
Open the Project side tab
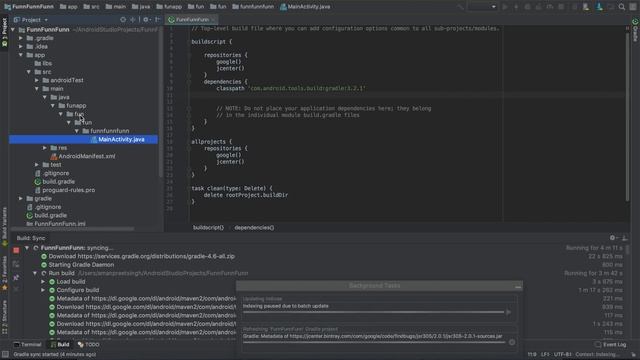coord(4,33)
